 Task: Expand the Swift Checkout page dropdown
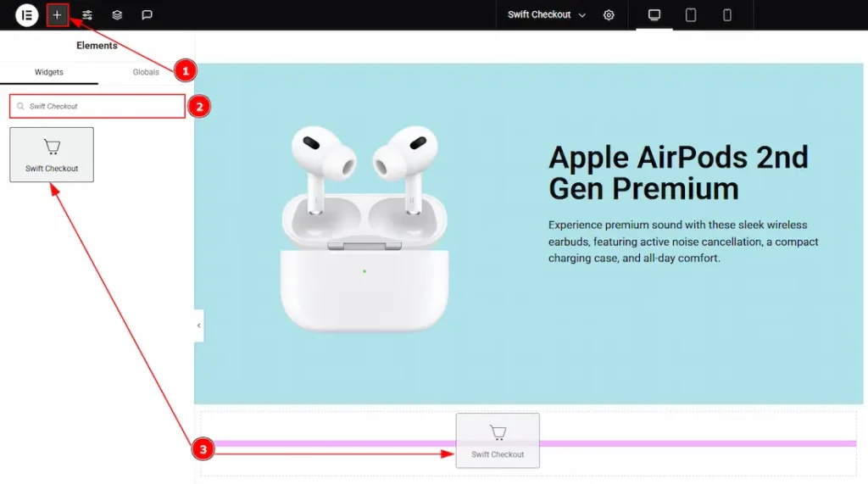tap(547, 15)
